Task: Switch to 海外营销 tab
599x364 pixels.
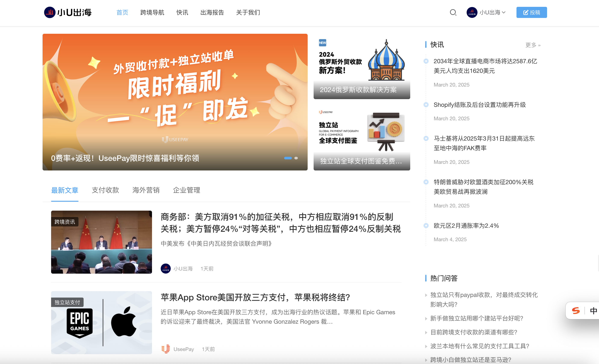Action: tap(146, 190)
